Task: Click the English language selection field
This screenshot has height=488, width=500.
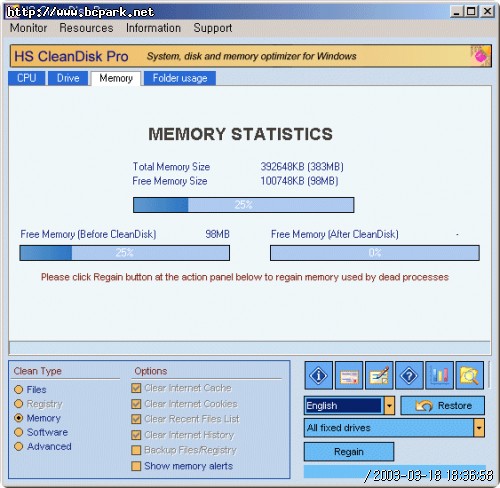Action: click(343, 406)
